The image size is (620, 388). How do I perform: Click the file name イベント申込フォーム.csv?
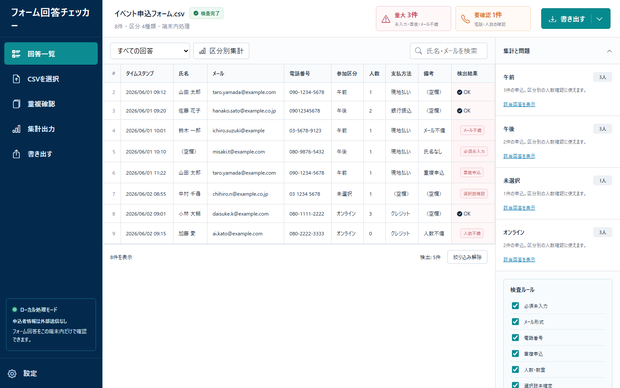tap(149, 14)
